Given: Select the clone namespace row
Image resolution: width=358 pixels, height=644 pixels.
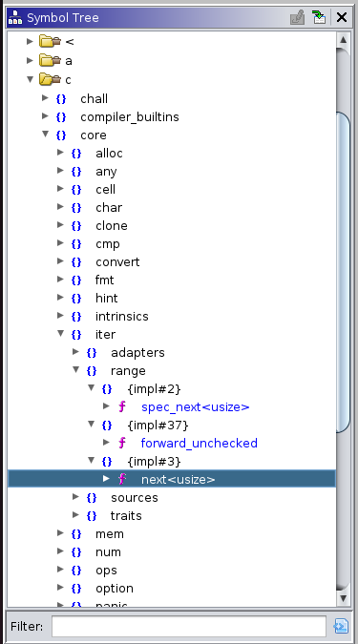Looking at the screenshot, I should point(112,225).
